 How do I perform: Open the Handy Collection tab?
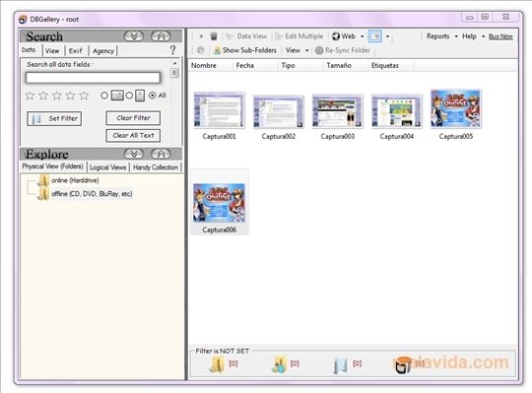coord(156,167)
